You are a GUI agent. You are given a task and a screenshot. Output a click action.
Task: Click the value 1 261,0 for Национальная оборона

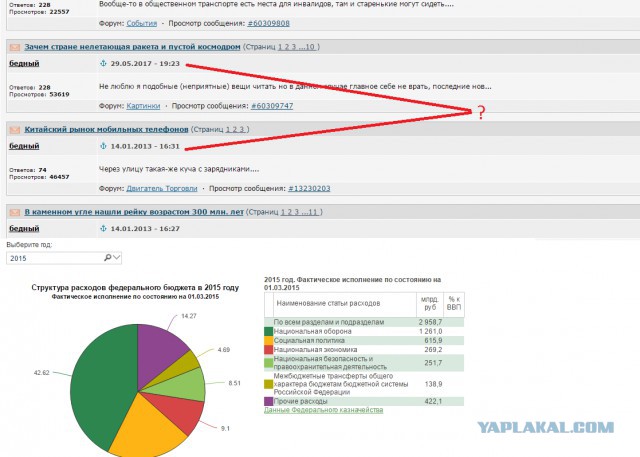point(430,331)
